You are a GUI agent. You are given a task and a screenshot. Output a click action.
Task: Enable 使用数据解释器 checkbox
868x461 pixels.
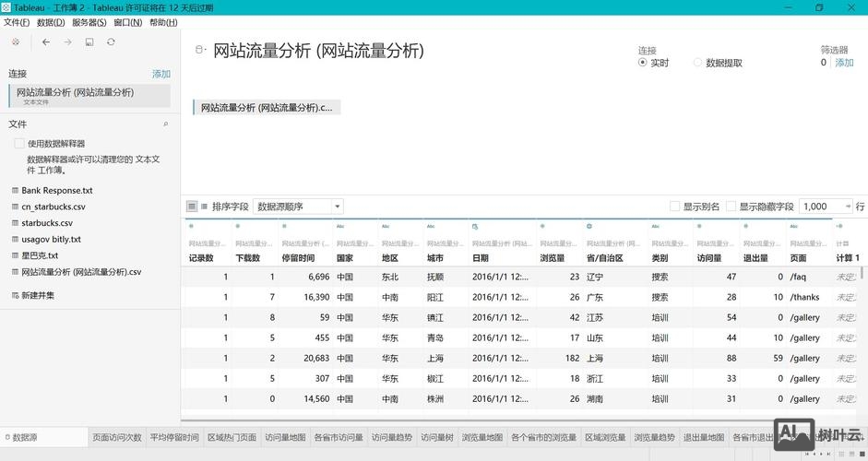[19, 143]
